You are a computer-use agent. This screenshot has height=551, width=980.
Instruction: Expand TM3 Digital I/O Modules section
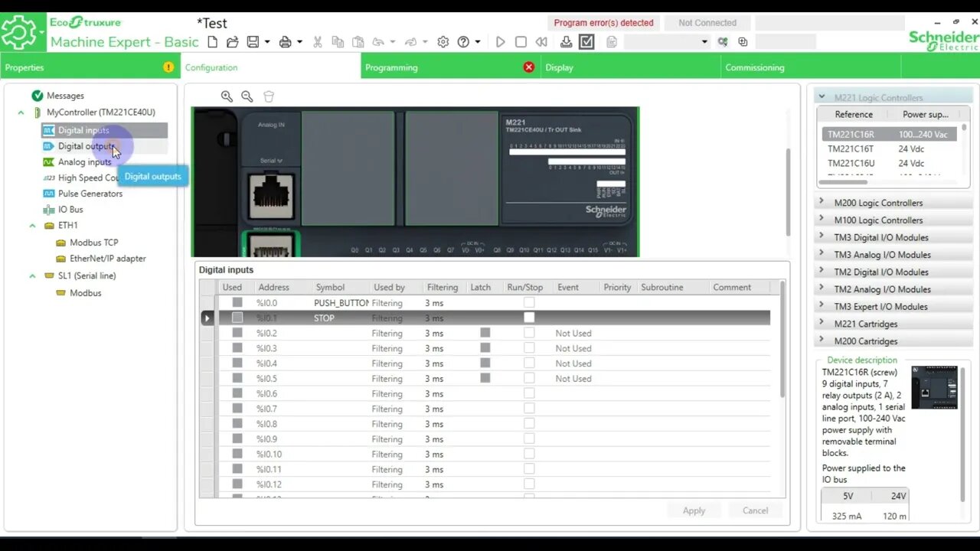pos(822,237)
